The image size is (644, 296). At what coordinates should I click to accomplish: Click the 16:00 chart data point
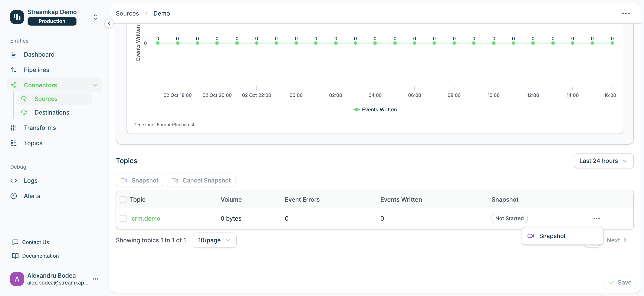(612, 43)
